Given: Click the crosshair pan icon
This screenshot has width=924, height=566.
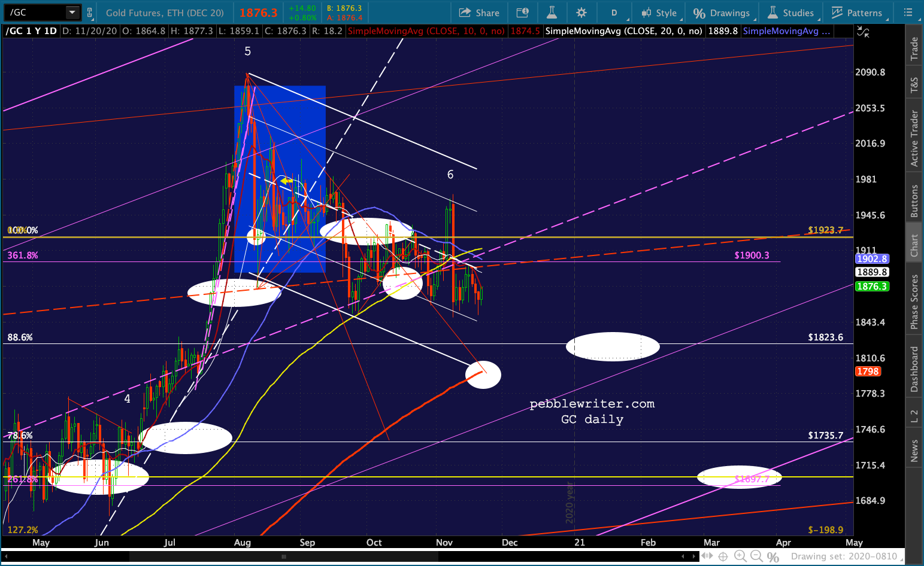Looking at the screenshot, I should pyautogui.click(x=723, y=557).
